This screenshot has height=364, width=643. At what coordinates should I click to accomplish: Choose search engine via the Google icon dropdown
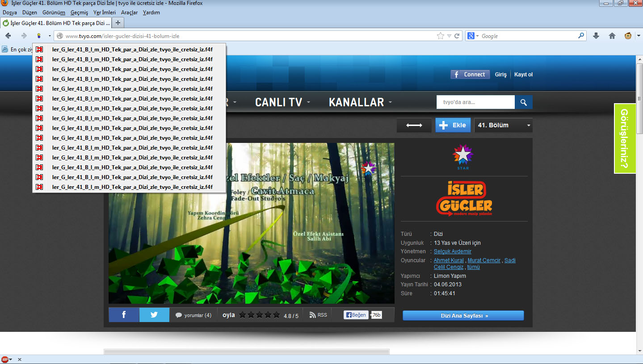pyautogui.click(x=472, y=36)
